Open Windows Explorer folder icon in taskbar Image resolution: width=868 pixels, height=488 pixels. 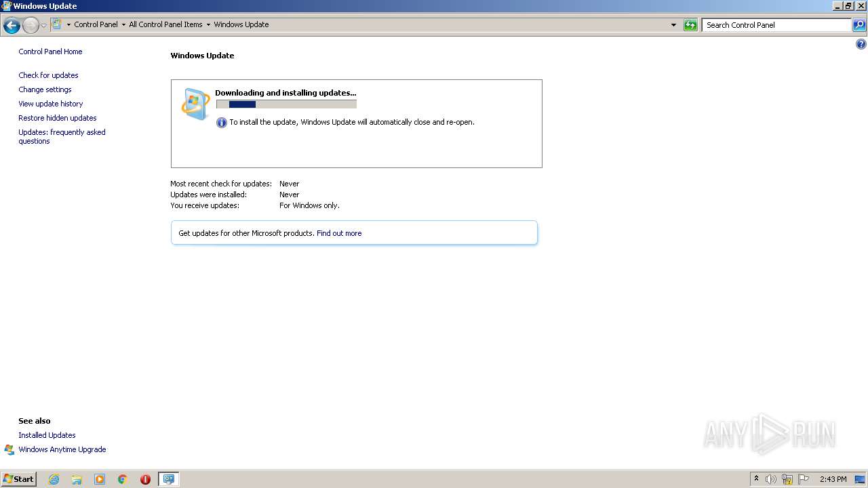point(77,479)
